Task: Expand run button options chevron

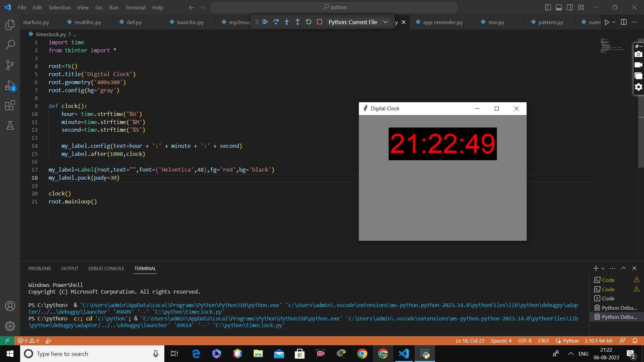Action: point(614,22)
